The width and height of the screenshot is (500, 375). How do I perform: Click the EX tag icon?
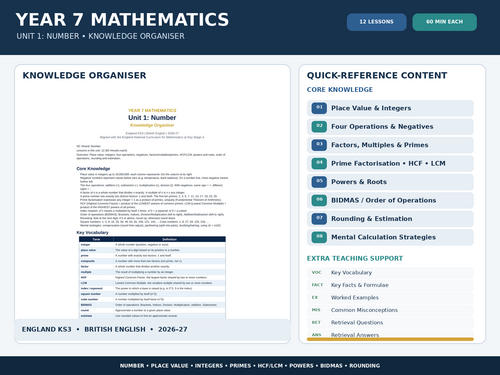pyautogui.click(x=315, y=297)
